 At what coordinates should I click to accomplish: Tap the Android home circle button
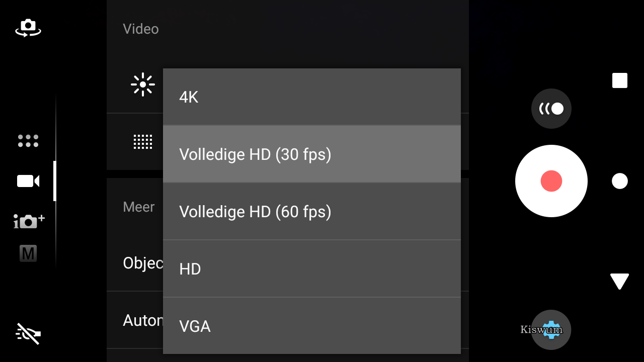point(620,181)
